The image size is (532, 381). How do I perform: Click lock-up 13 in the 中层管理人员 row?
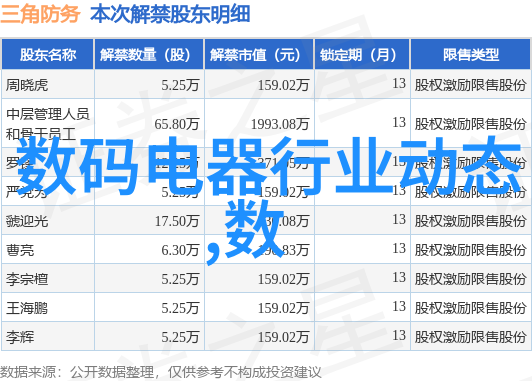tap(399, 122)
